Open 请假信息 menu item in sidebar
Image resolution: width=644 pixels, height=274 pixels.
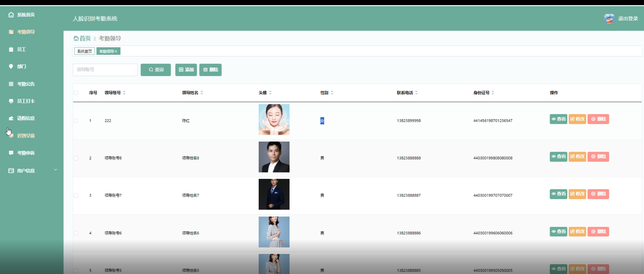coord(26,118)
